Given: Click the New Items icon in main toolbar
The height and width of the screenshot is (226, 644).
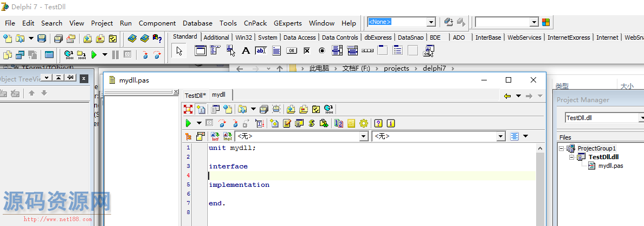Looking at the screenshot, I should pyautogui.click(x=8, y=39).
